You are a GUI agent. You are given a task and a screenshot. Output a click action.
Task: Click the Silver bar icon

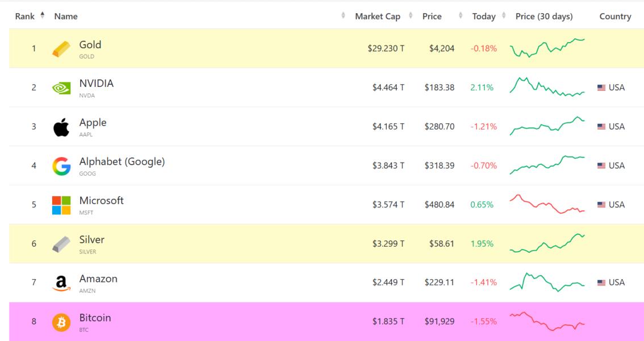click(61, 244)
